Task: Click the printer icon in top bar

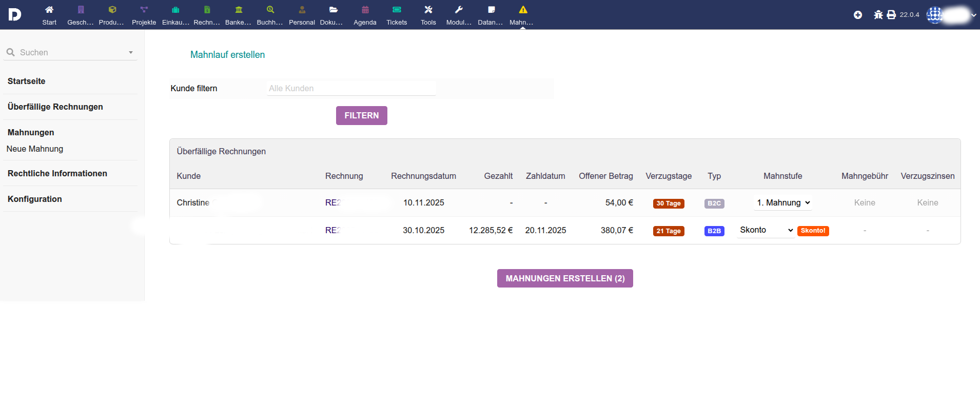Action: click(x=892, y=15)
